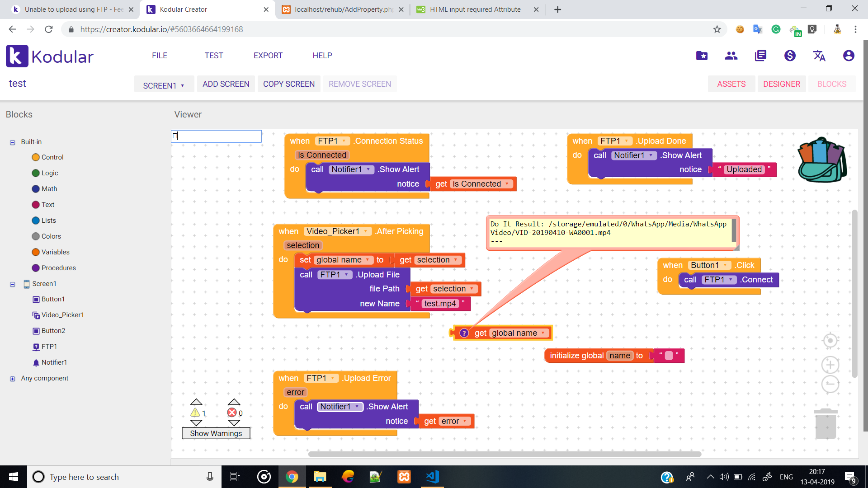868x488 pixels.
Task: Open File Explorer from the taskbar
Action: pos(320,477)
